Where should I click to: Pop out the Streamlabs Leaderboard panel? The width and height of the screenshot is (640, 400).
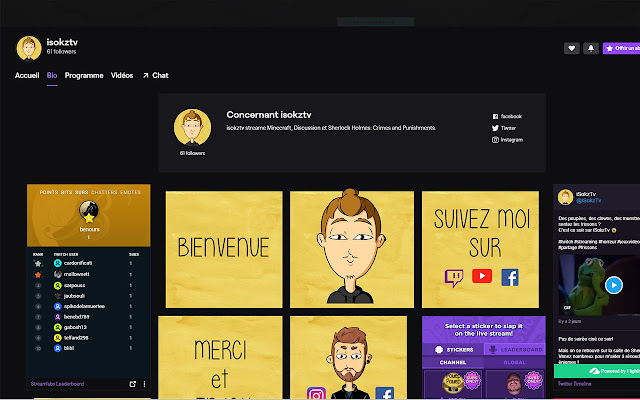(x=133, y=384)
